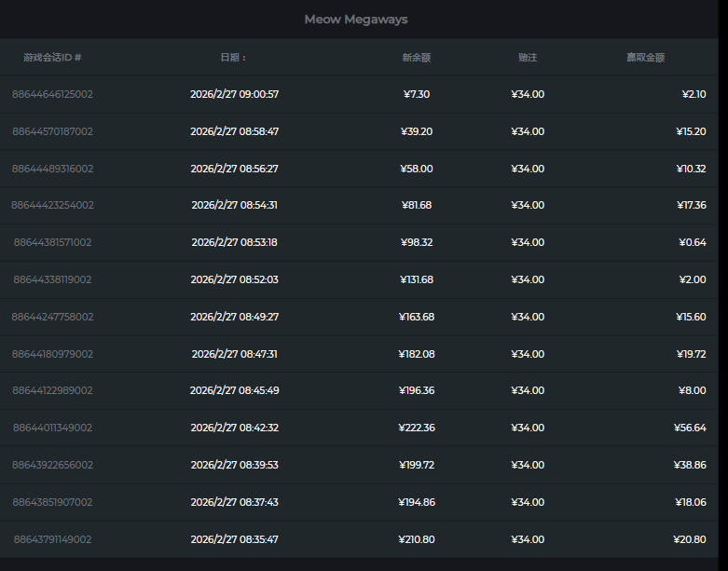728x571 pixels.
Task: Click the 赢取金额 column header
Action: click(645, 58)
